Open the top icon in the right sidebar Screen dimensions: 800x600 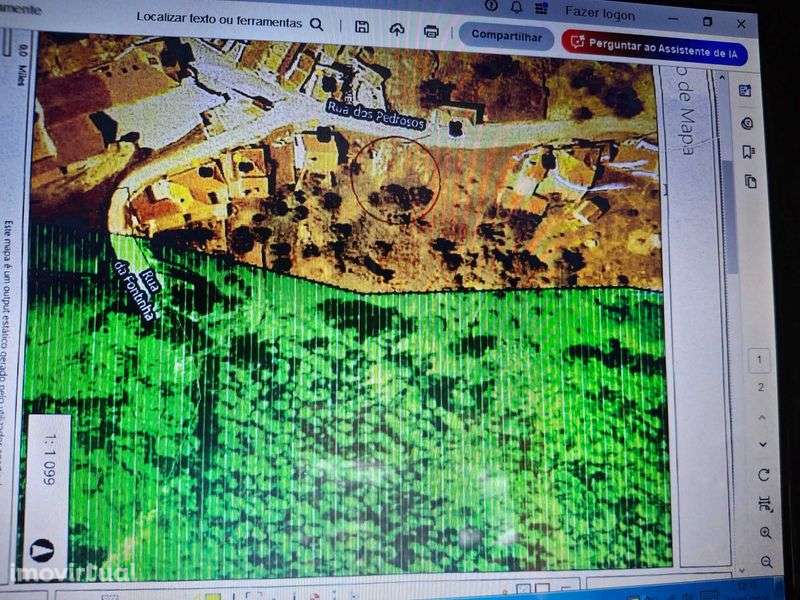click(x=745, y=91)
